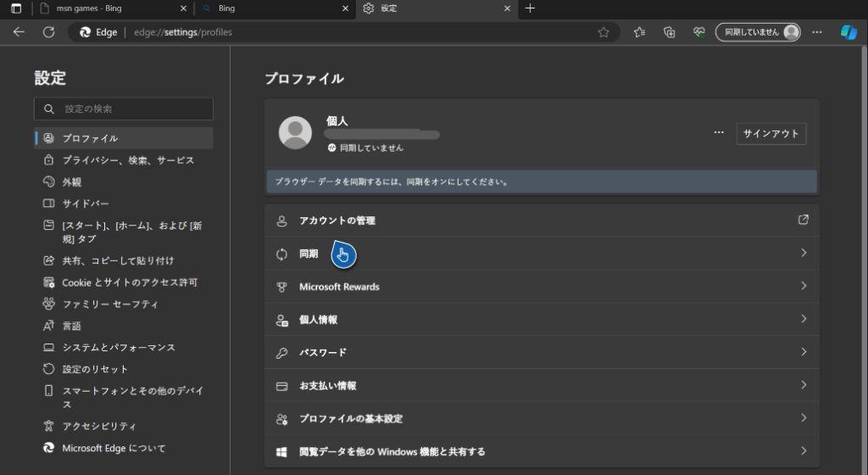
Task: Open アカウントの管理 external link icon
Action: click(804, 220)
